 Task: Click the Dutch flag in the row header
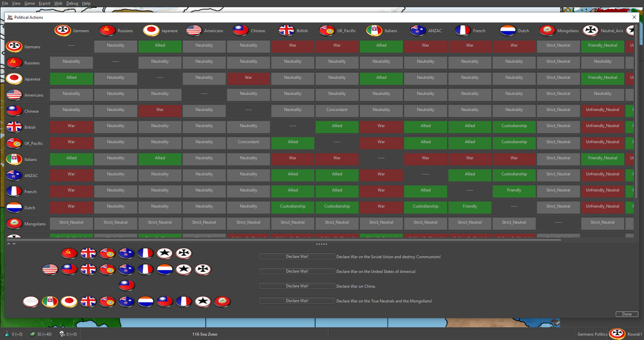(x=14, y=208)
